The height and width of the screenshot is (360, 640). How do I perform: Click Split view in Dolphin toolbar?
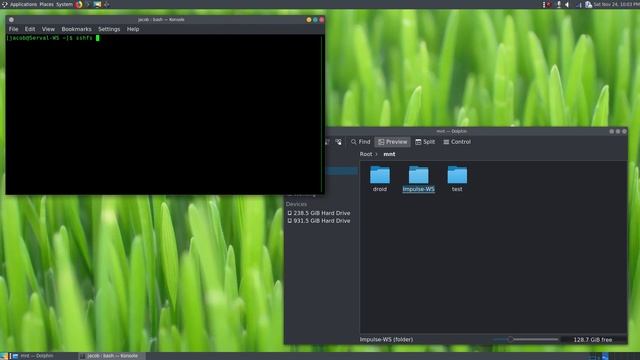click(x=425, y=142)
